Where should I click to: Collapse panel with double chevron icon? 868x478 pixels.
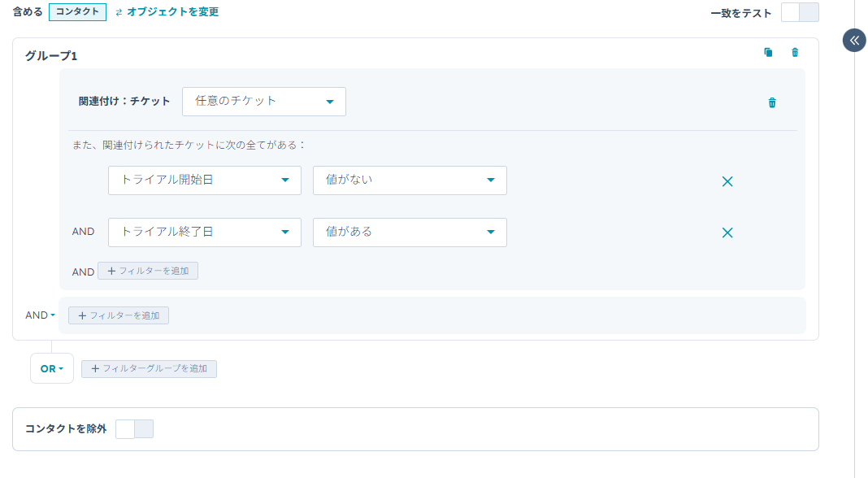tap(854, 41)
